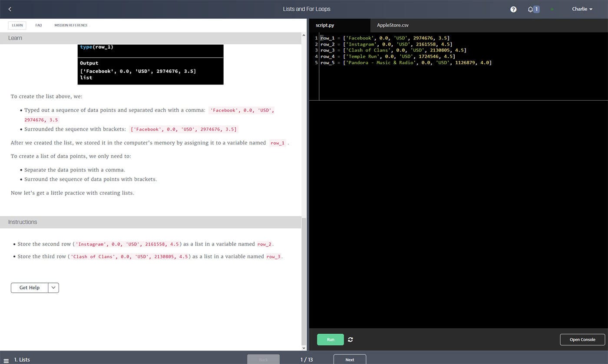Click the Open Console button
The image size is (608, 364).
pos(582,339)
